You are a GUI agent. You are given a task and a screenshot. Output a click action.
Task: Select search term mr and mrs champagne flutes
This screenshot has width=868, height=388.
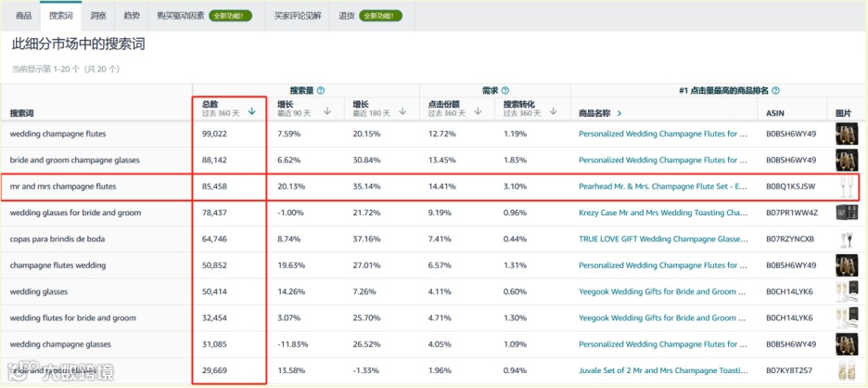pos(63,187)
